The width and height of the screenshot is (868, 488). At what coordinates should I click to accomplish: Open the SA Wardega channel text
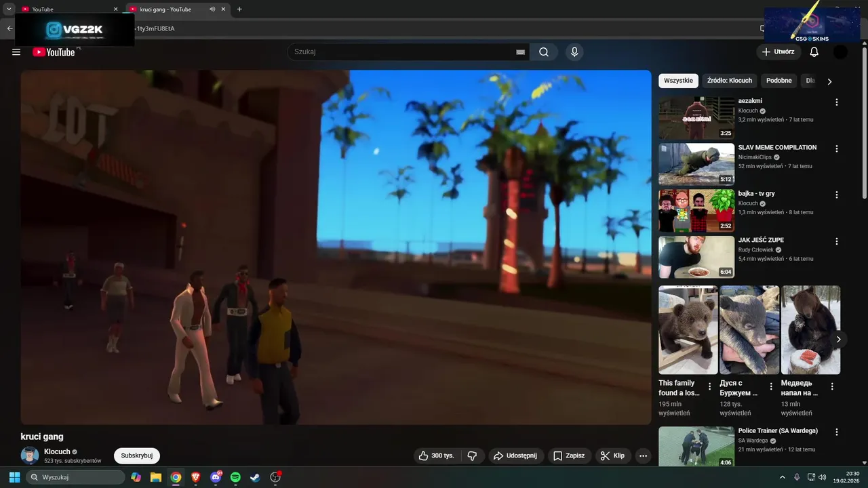(753, 441)
